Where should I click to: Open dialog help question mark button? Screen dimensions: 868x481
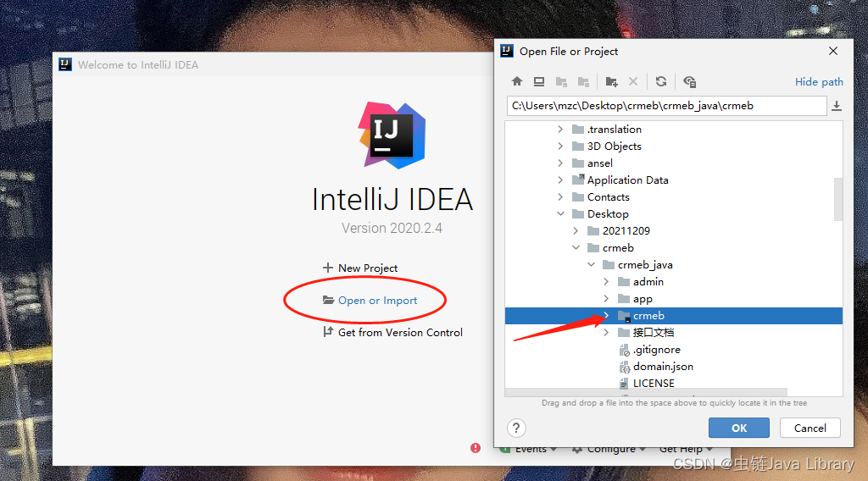(x=516, y=428)
